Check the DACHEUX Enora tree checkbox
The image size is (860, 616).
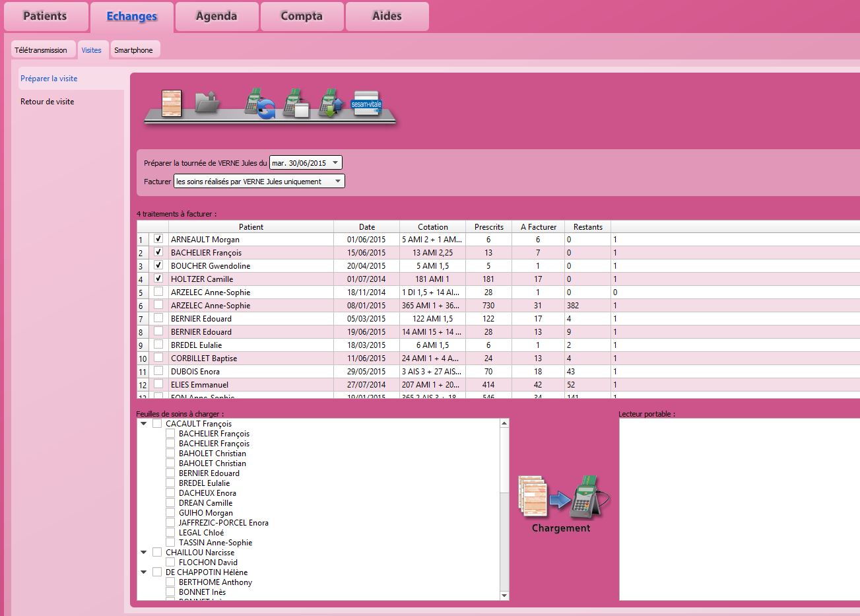(170, 493)
